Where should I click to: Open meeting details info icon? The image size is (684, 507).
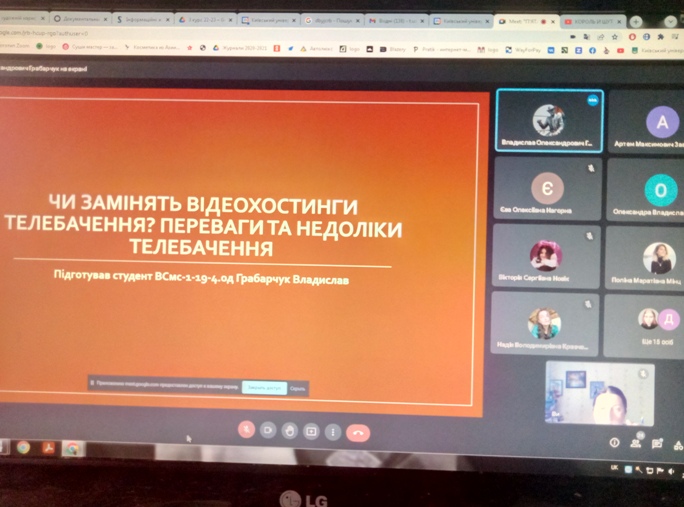click(x=614, y=443)
